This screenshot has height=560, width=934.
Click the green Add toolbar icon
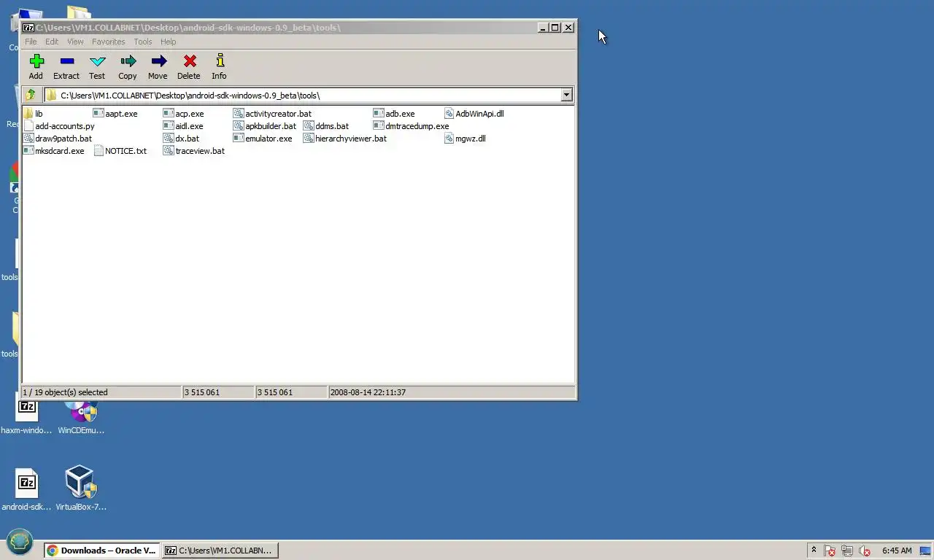click(36, 61)
